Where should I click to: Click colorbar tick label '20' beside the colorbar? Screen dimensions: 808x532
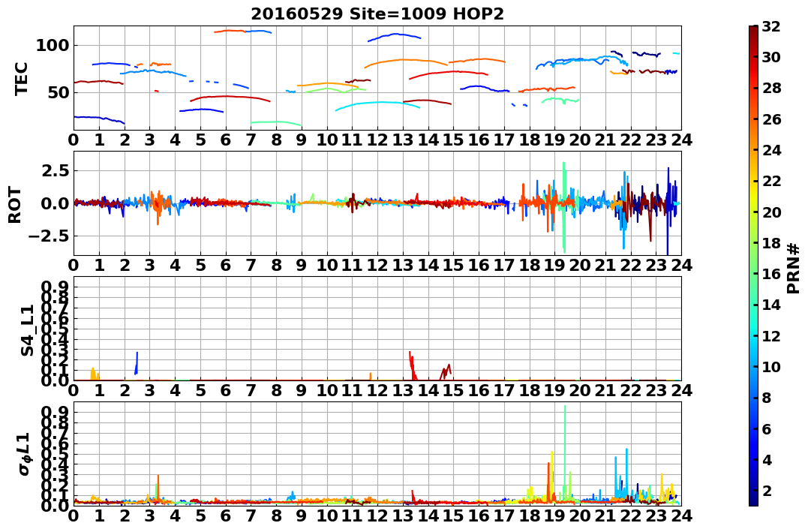[771, 212]
